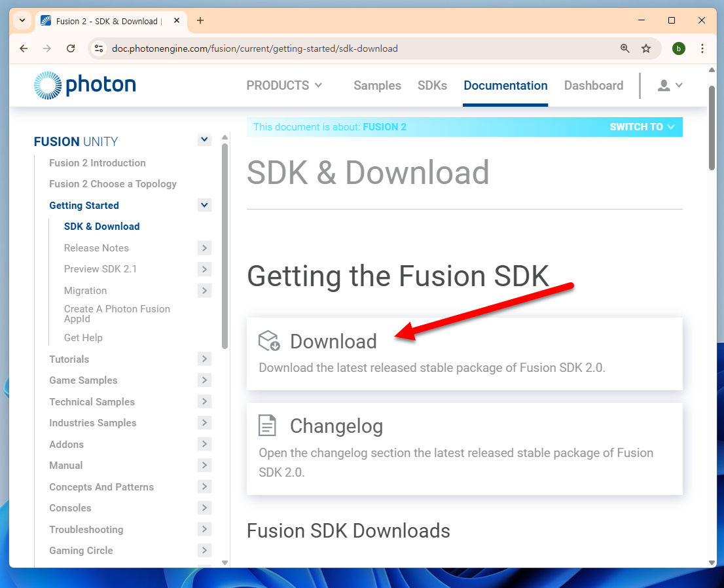Click the browser forward arrow
This screenshot has height=588, width=724.
(47, 48)
